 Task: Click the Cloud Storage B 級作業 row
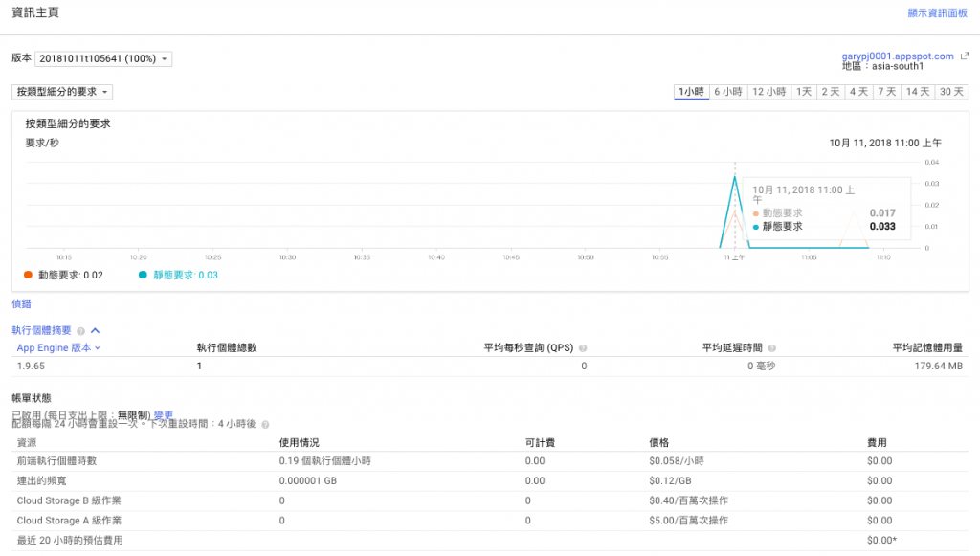tap(490, 501)
